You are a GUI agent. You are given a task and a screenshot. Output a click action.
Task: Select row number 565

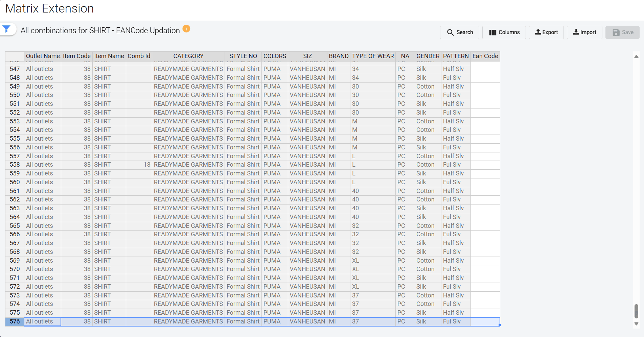pos(15,226)
